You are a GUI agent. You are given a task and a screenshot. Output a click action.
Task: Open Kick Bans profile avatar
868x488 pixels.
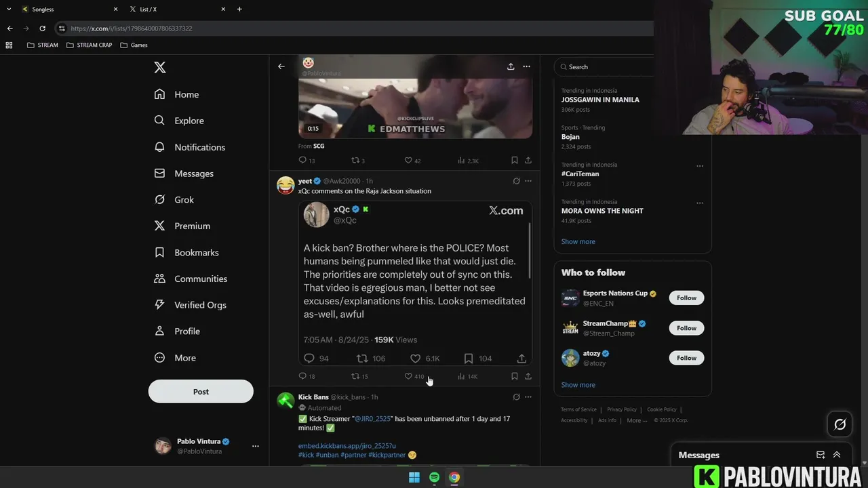(285, 401)
